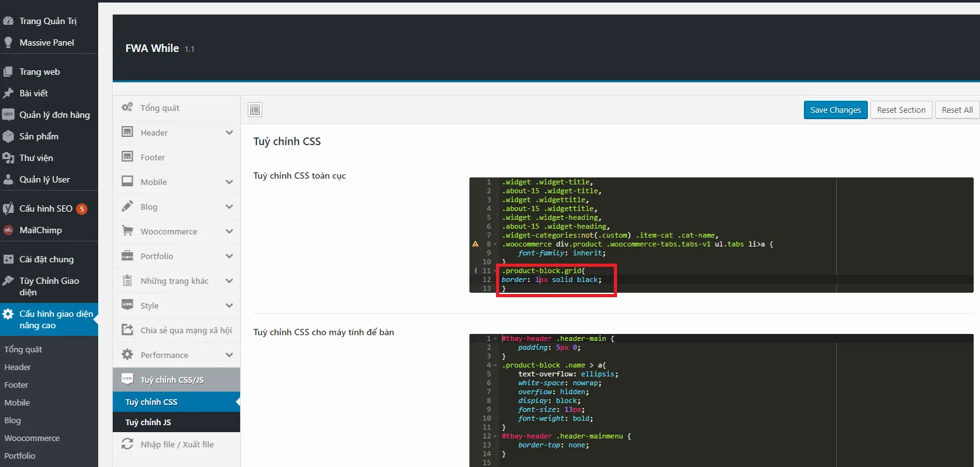The width and height of the screenshot is (980, 467).
Task: Click the gear icon next to Tổng quát
Action: (x=127, y=108)
